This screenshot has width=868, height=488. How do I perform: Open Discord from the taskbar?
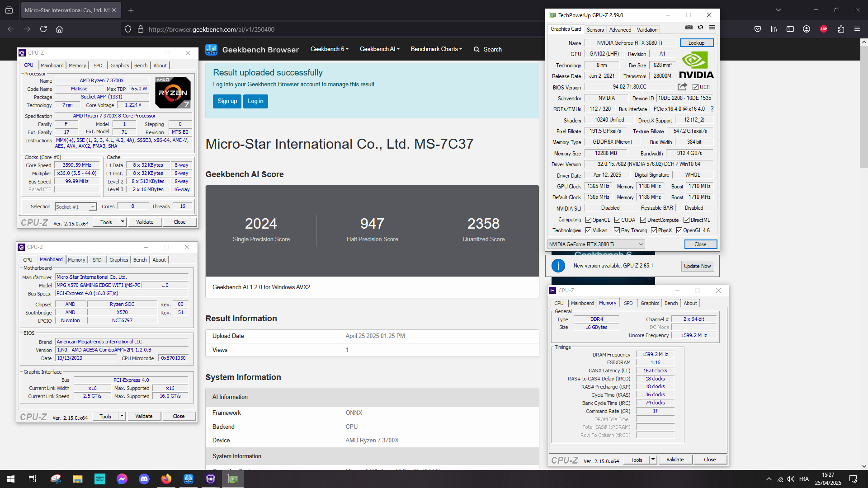pos(144,479)
